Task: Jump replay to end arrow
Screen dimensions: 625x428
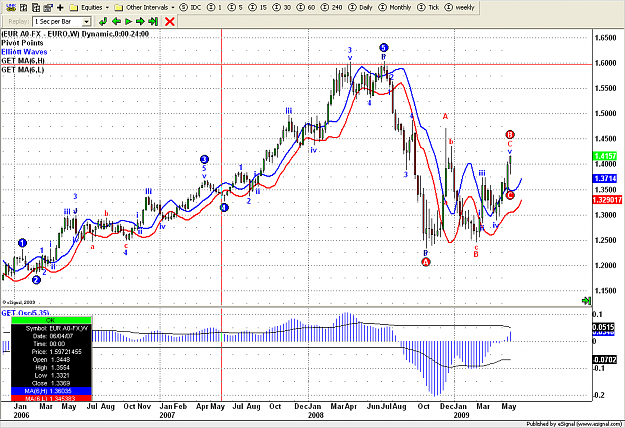Action: tap(153, 22)
